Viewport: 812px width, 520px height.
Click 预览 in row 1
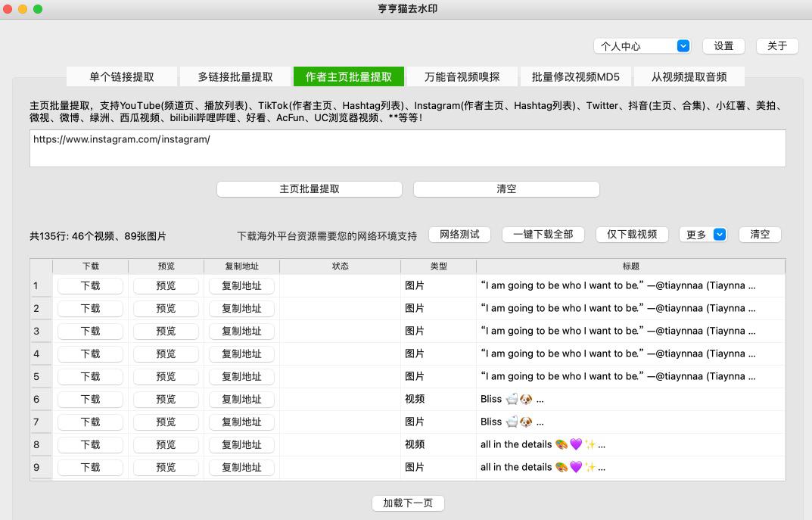166,286
